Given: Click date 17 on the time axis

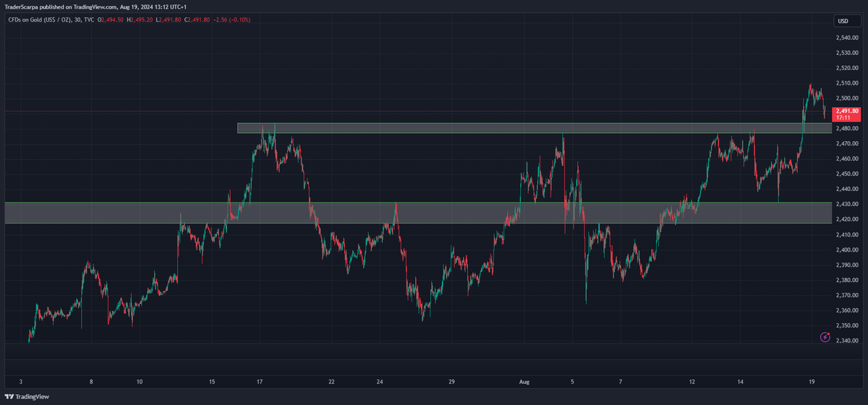Looking at the screenshot, I should 259,380.
